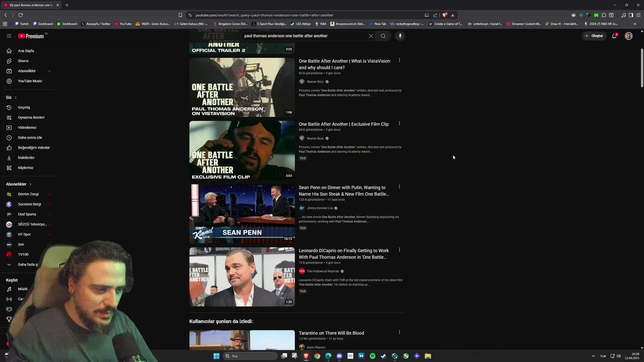Screen dimensions: 644x362
Task: Start voice search with the microphone
Action: coord(400,36)
